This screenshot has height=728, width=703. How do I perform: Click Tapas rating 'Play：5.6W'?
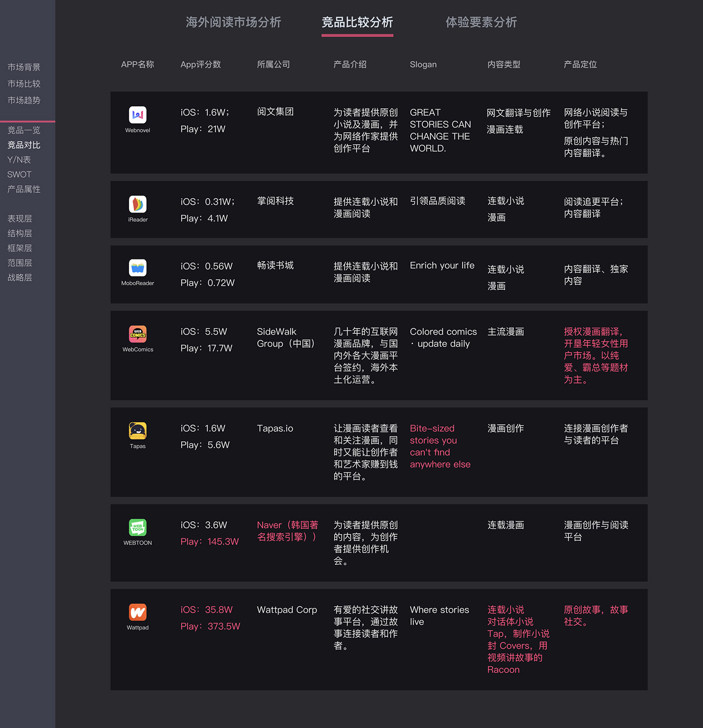point(205,445)
